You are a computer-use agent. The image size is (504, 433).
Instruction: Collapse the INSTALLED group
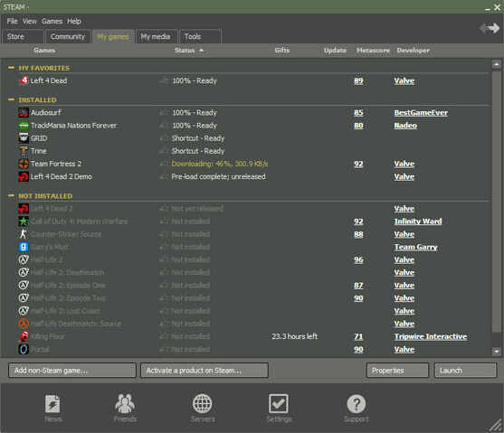(11, 100)
